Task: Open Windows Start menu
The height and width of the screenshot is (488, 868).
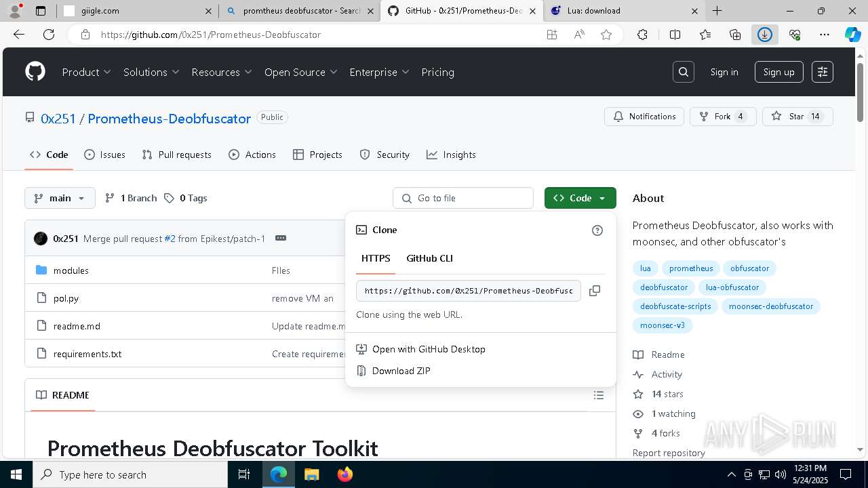Action: click(16, 474)
